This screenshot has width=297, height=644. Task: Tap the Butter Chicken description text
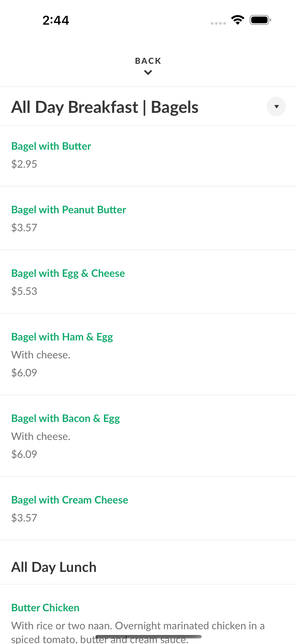point(138,632)
